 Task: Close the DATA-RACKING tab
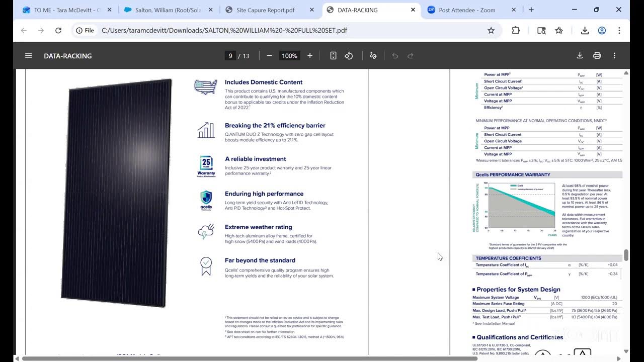[x=413, y=10]
